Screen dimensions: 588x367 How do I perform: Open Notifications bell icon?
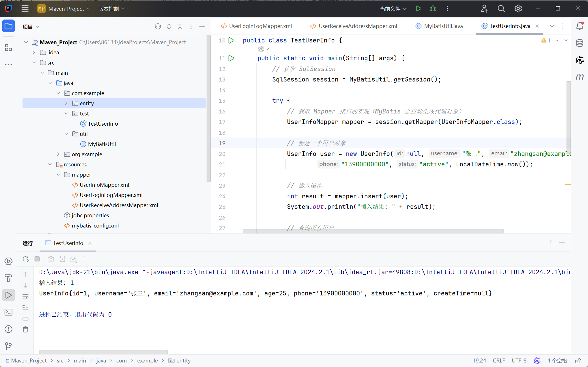[x=580, y=26]
